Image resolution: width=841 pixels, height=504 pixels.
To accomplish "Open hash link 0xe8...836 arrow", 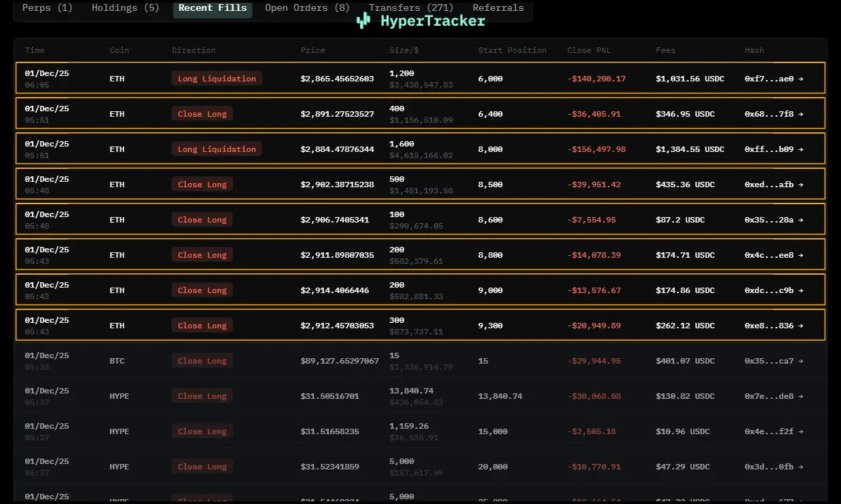I will 801,326.
